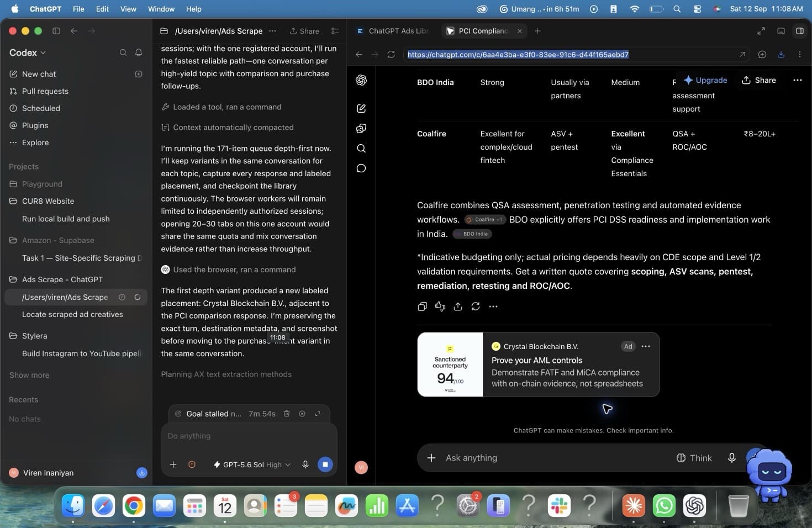Reload the ChatGPT page
This screenshot has height=528, width=812.
[x=391, y=54]
